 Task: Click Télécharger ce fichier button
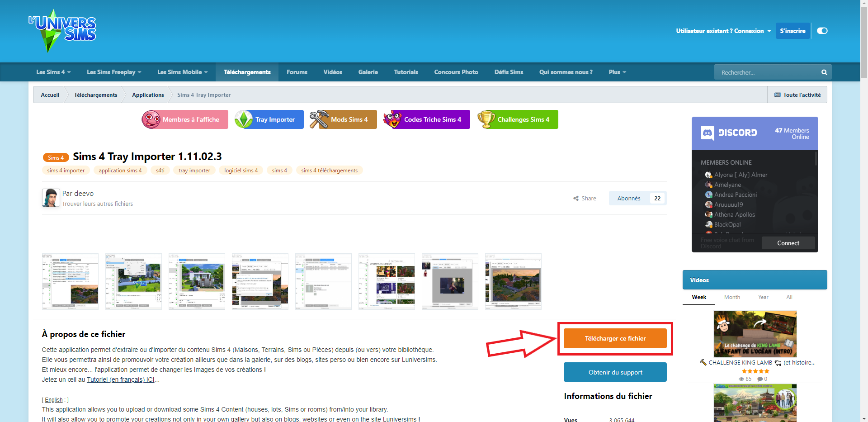(x=615, y=338)
